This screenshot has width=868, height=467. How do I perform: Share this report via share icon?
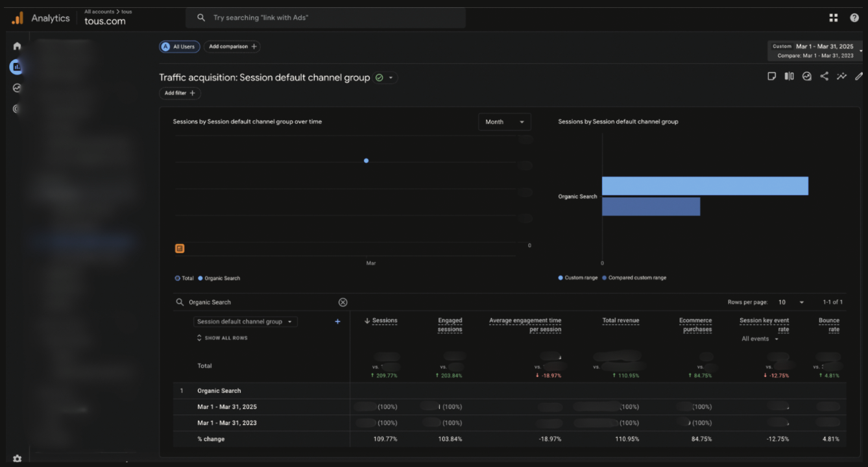824,76
